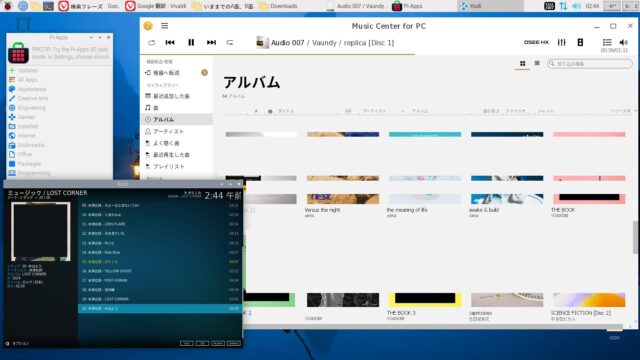Toggle DSEE HX upscaling
This screenshot has height=360, width=640.
click(536, 42)
